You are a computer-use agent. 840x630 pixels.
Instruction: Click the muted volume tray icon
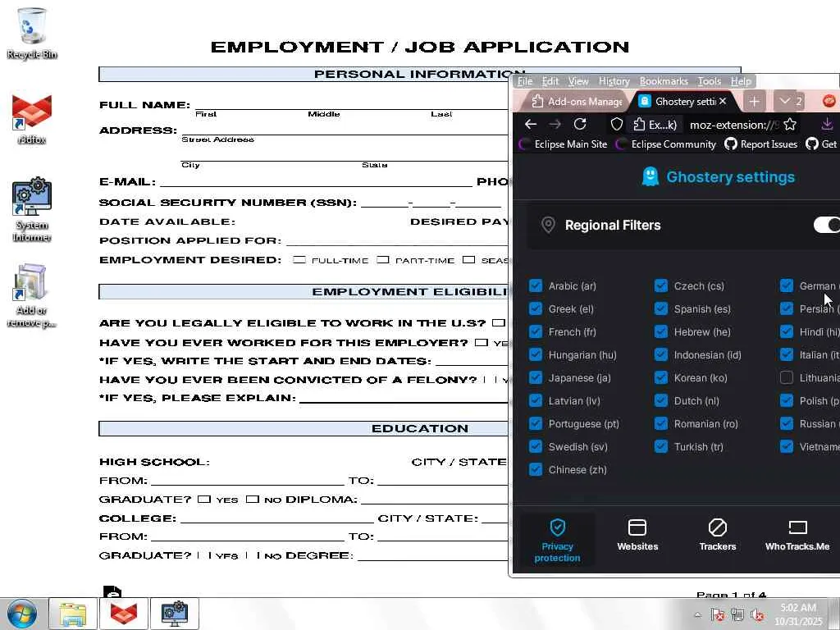tap(757, 615)
